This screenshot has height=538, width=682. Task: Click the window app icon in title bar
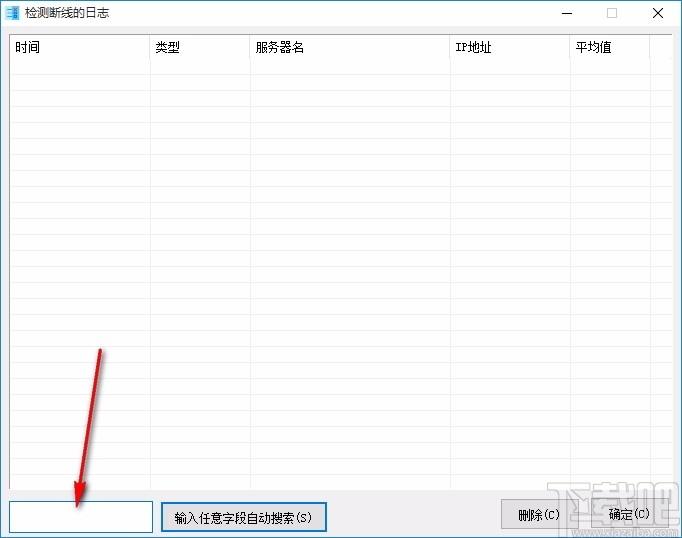coord(13,13)
